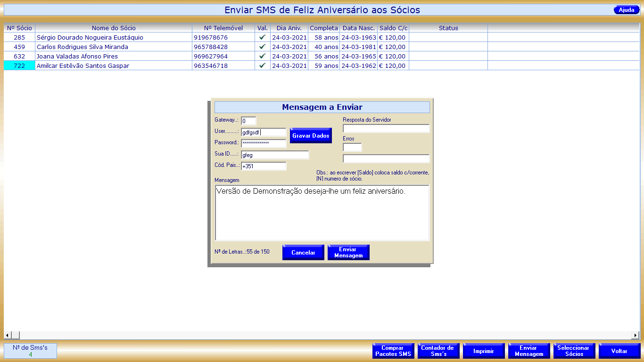This screenshot has width=644, height=362.
Task: Toggle validation checkmark for Sérgio Dourado
Action: (x=263, y=37)
